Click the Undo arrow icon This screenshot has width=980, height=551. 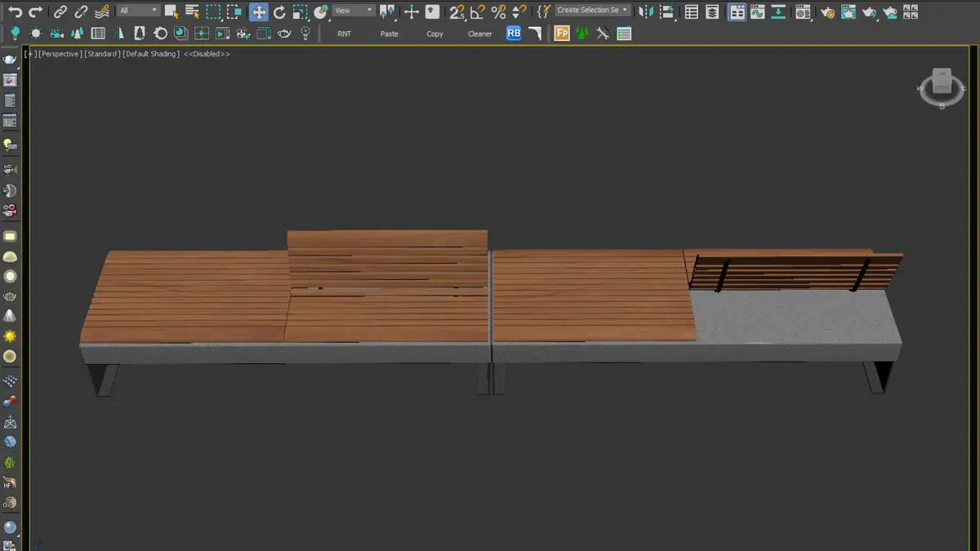point(15,11)
